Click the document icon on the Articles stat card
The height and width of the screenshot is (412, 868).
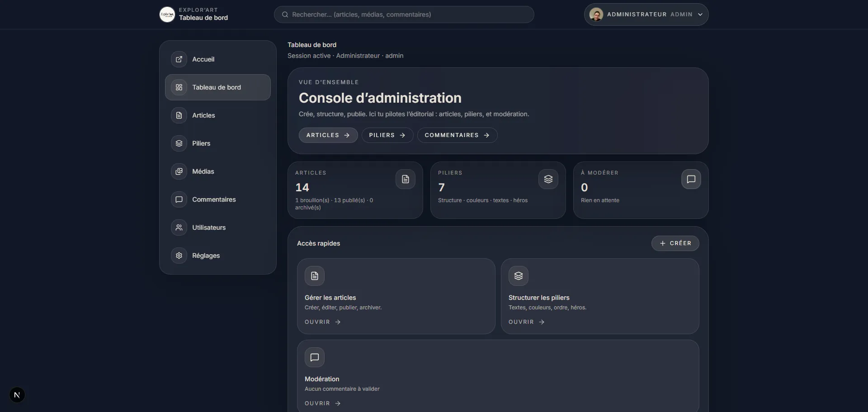[x=405, y=179]
